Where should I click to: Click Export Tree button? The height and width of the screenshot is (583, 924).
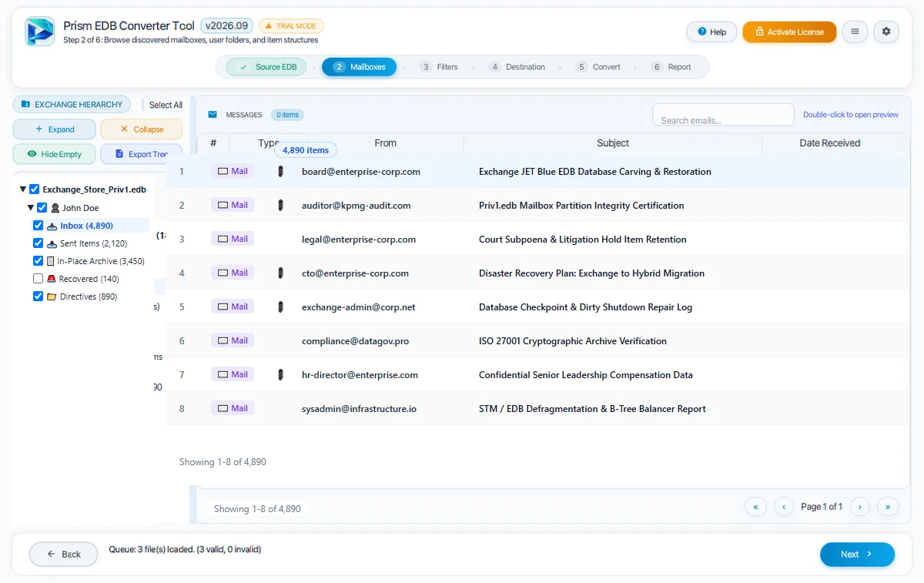[142, 154]
